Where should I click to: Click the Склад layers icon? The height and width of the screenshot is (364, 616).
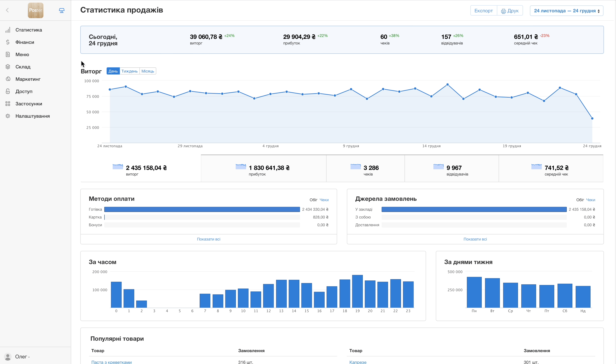(8, 67)
